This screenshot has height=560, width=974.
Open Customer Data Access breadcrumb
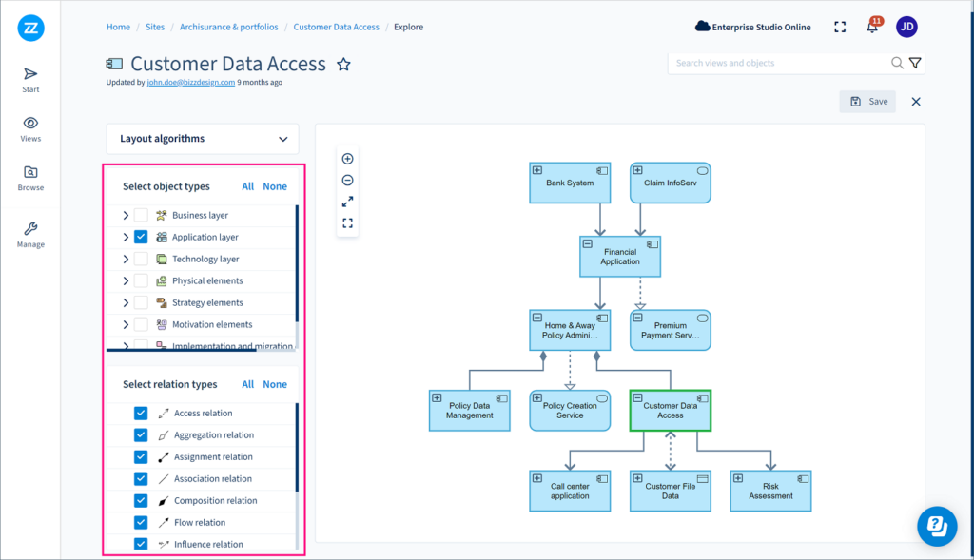[336, 27]
